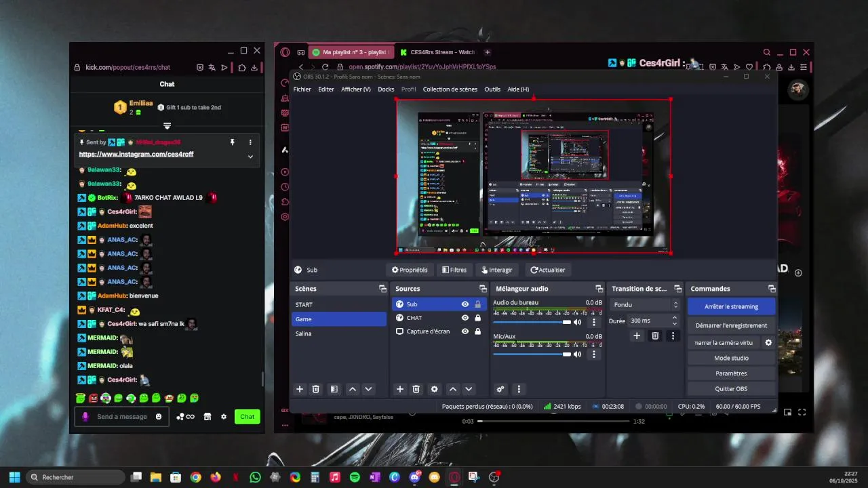The height and width of the screenshot is (488, 868).
Task: Open scene filters icon in Scènes panel
Action: click(x=334, y=389)
